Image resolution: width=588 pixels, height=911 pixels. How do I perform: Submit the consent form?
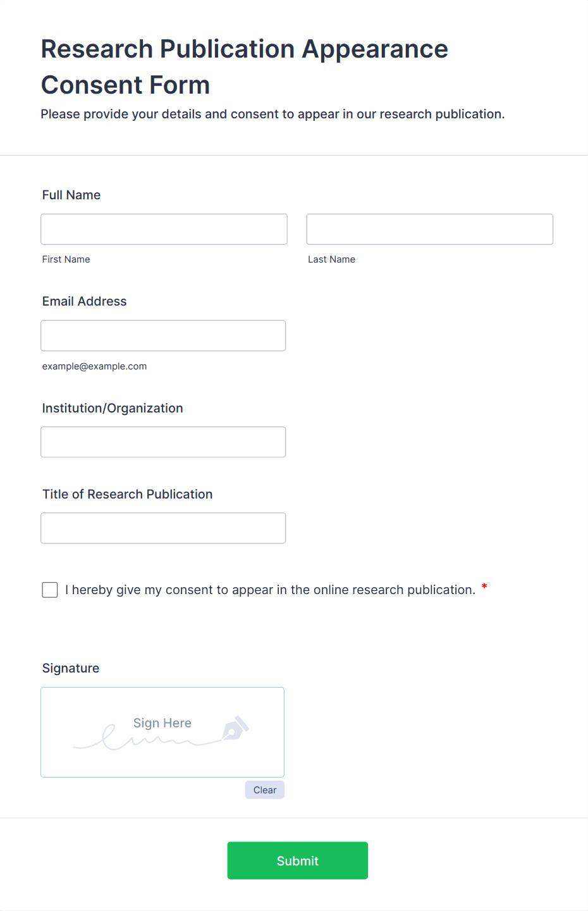(x=298, y=860)
